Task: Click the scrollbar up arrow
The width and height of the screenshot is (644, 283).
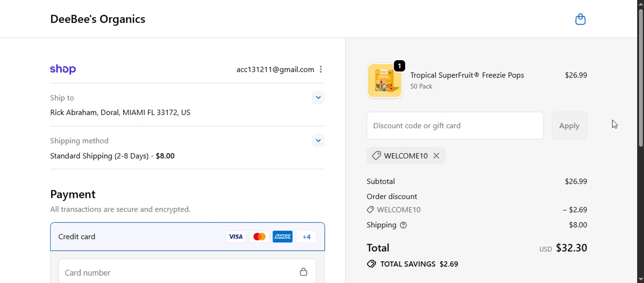Action: pyautogui.click(x=641, y=3)
